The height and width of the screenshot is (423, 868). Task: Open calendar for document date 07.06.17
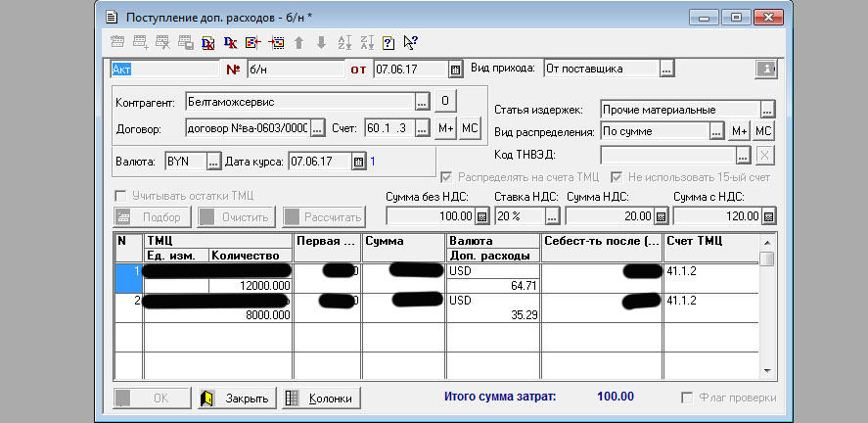pos(455,70)
